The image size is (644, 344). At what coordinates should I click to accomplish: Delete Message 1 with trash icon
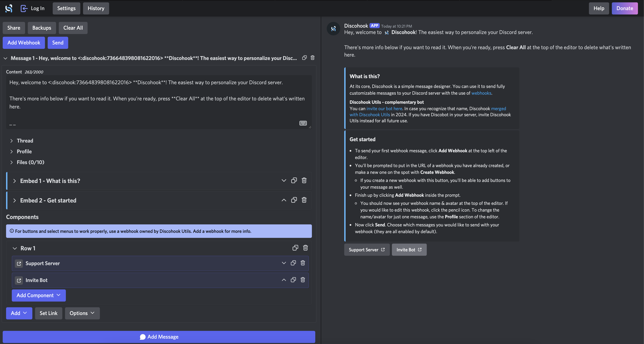tap(313, 58)
